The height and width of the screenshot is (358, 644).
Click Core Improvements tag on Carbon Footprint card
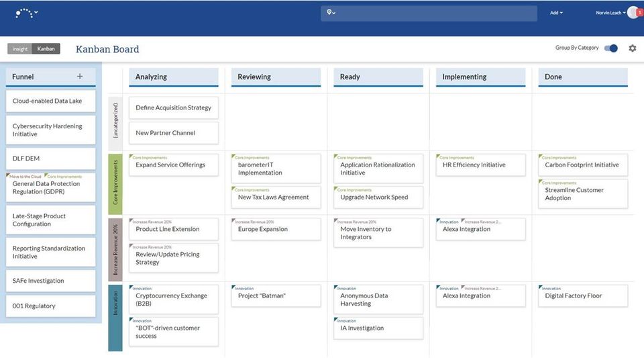[x=557, y=157]
